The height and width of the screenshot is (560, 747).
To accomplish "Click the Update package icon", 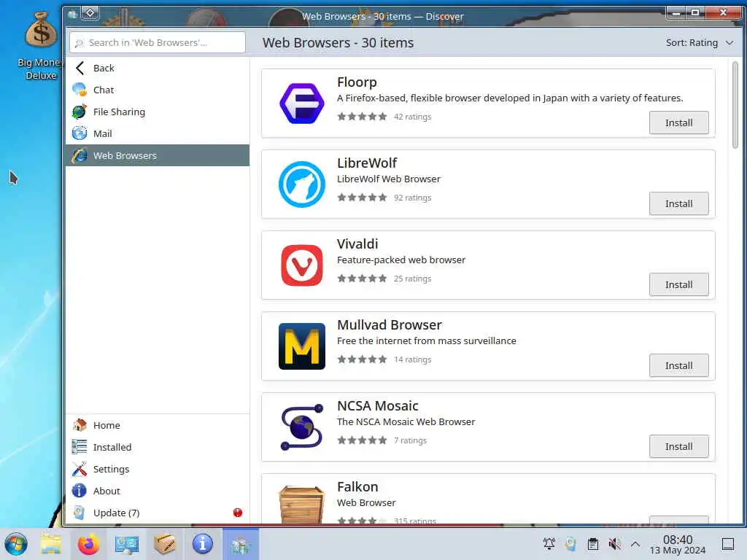I will [x=79, y=513].
